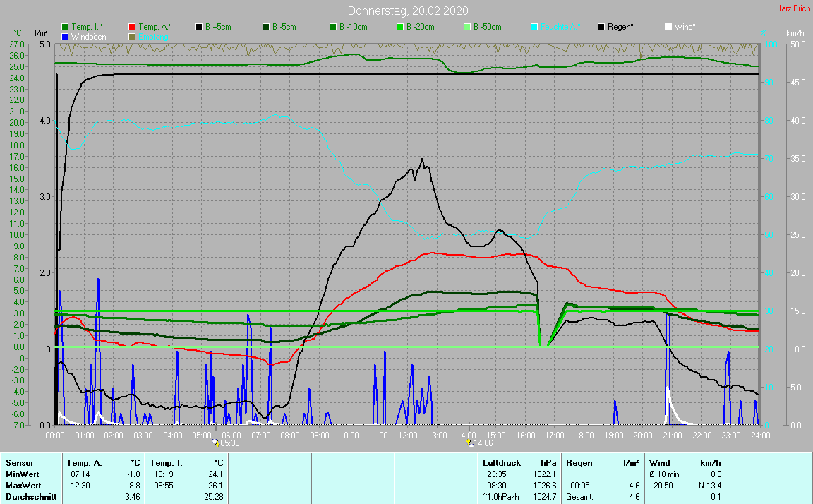Click the cyan legend square in top row
This screenshot has width=813, height=504.
534,27
